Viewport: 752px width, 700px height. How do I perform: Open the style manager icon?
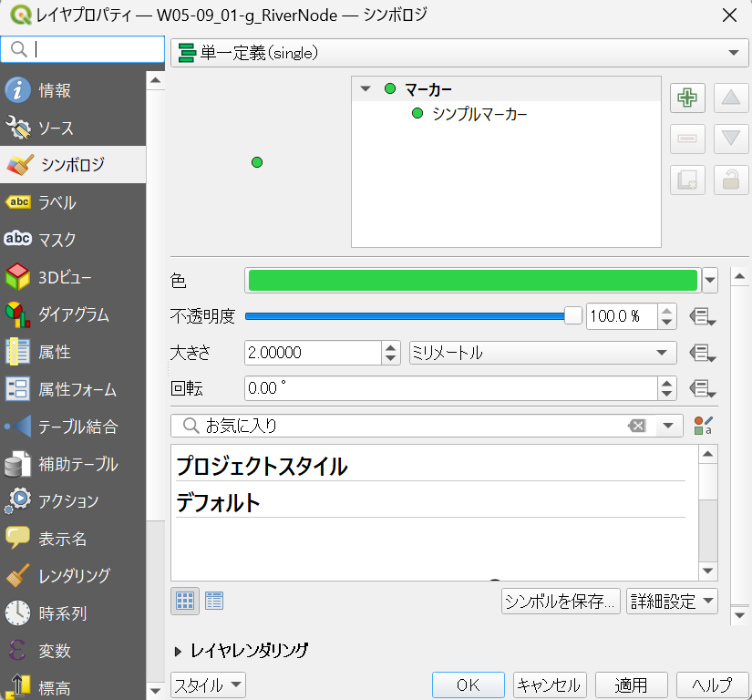(x=703, y=426)
